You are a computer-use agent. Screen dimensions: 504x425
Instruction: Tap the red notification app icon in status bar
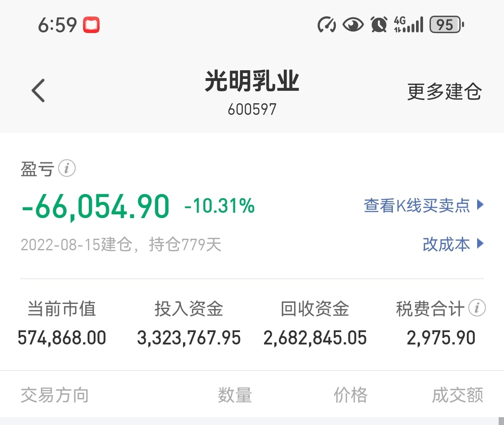[91, 25]
